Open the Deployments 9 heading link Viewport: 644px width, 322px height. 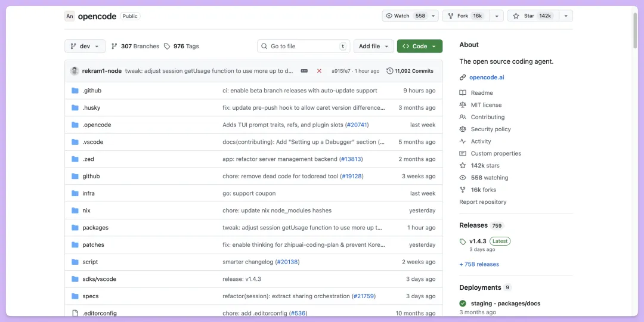[x=485, y=287]
